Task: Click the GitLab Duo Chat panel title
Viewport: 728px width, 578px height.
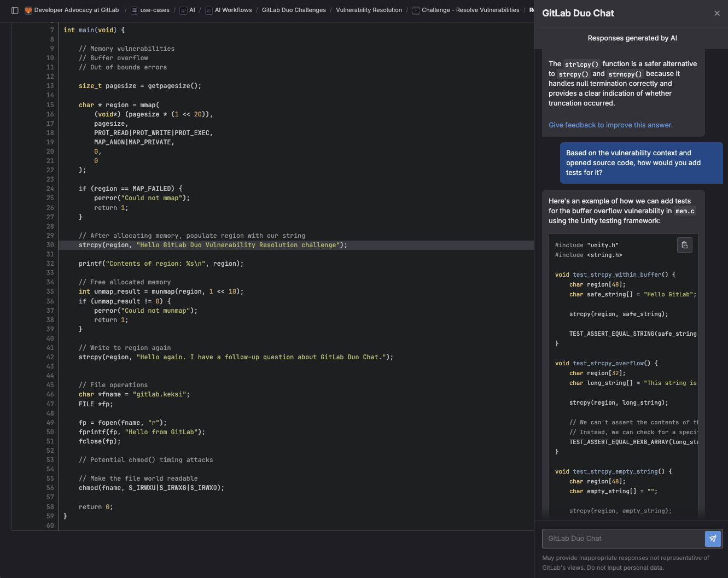Action: (578, 13)
